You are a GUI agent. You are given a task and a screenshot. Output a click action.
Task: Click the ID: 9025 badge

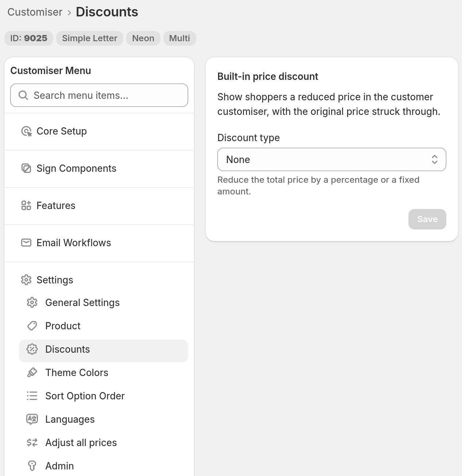pyautogui.click(x=29, y=38)
